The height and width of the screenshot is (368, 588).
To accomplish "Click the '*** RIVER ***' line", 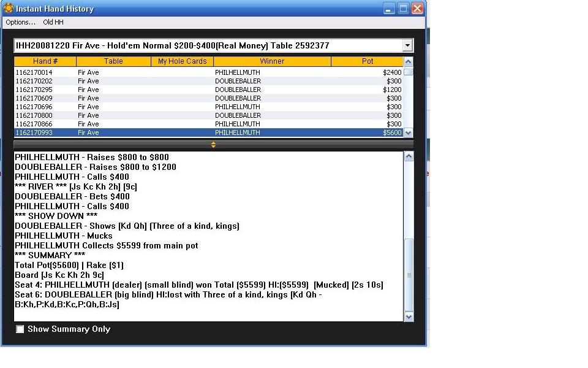I will 76,186.
